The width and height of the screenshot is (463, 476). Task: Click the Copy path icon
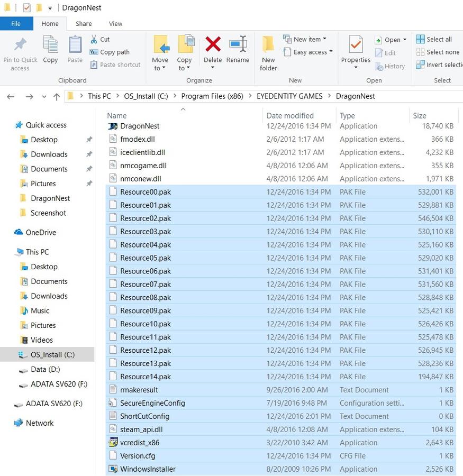click(x=94, y=52)
